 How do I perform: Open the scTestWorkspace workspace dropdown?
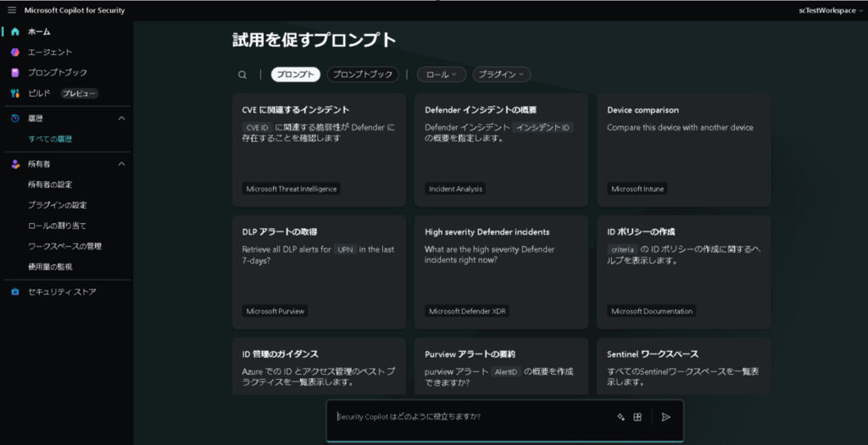coord(831,10)
